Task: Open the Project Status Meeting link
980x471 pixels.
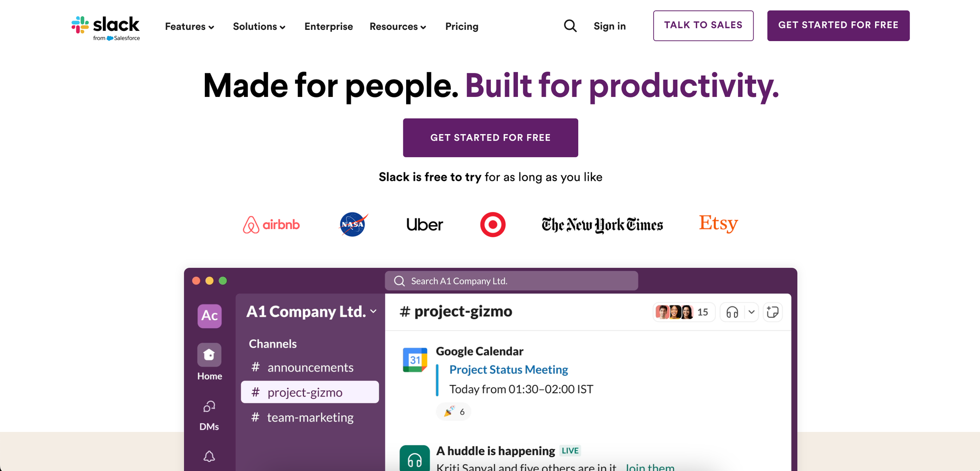Action: point(508,369)
